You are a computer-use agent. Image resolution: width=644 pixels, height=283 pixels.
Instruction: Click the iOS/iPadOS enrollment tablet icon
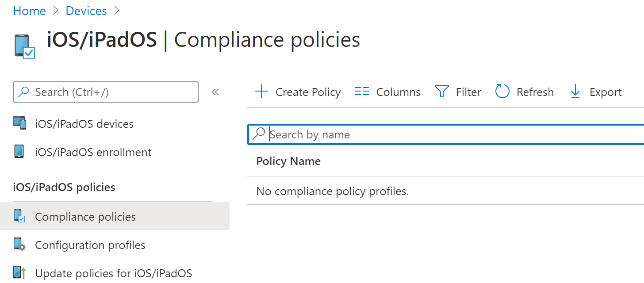pyautogui.click(x=19, y=152)
